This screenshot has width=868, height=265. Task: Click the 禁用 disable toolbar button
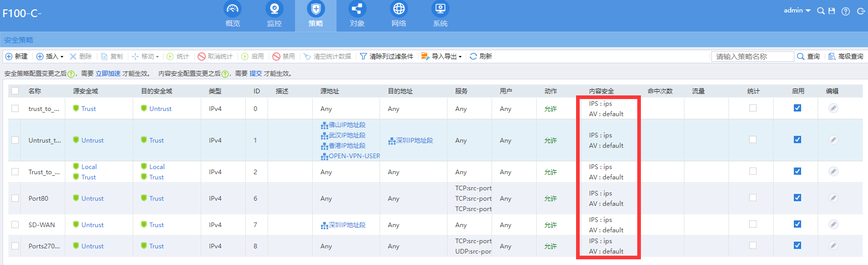click(x=284, y=57)
